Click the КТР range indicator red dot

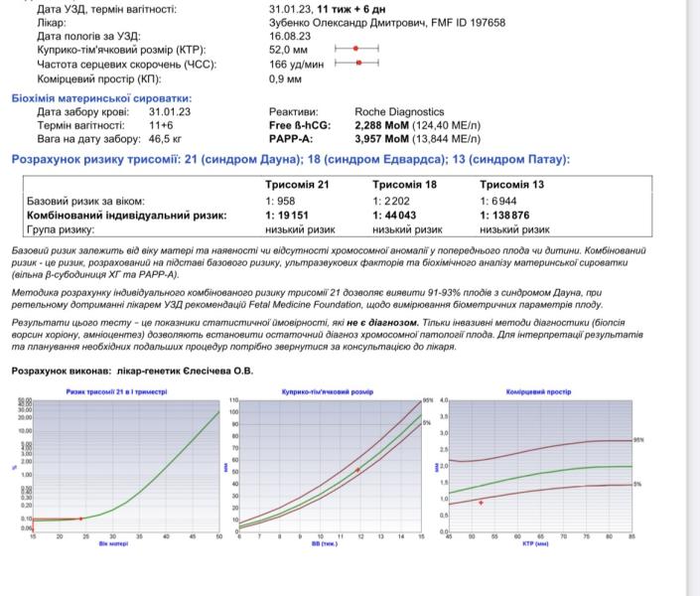355,49
